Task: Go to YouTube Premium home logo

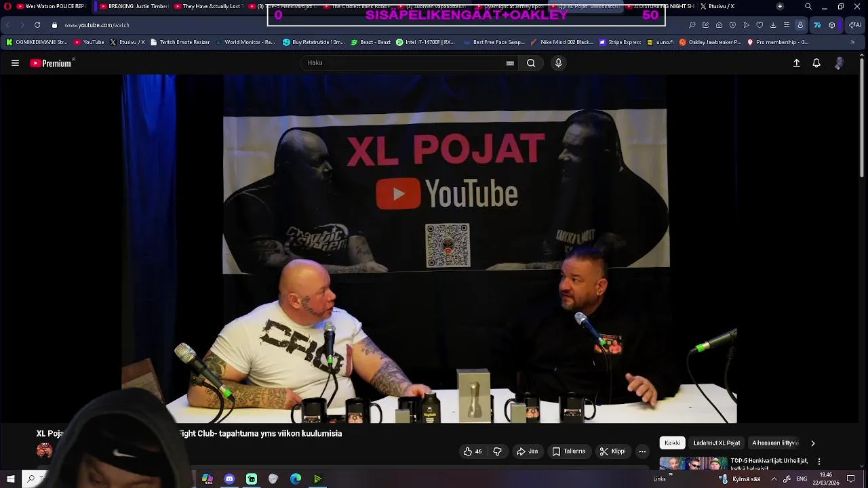Action: coord(51,63)
